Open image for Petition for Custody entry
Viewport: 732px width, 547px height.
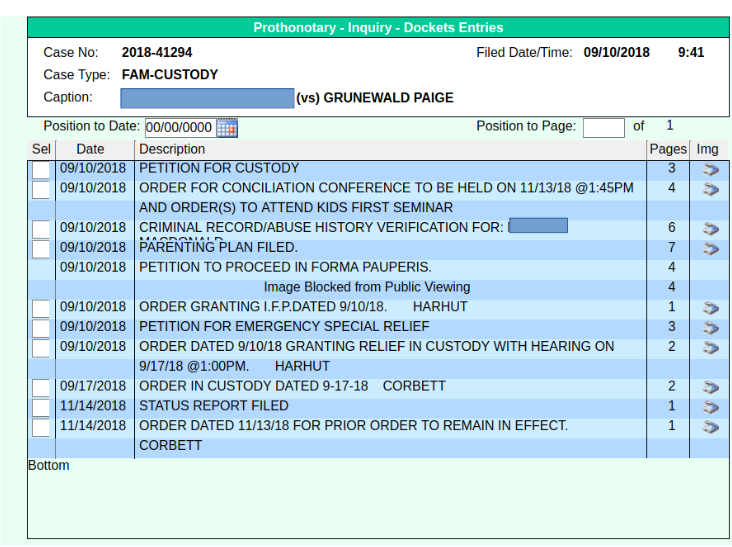[710, 169]
